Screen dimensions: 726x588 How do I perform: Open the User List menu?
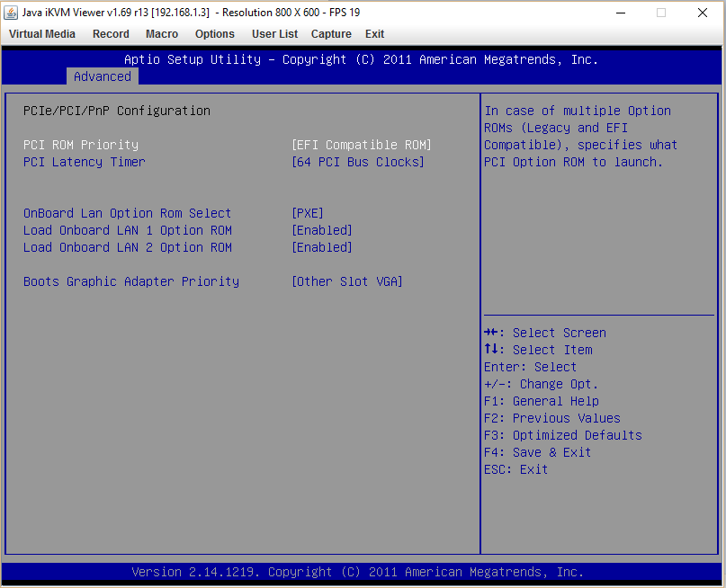tap(274, 34)
